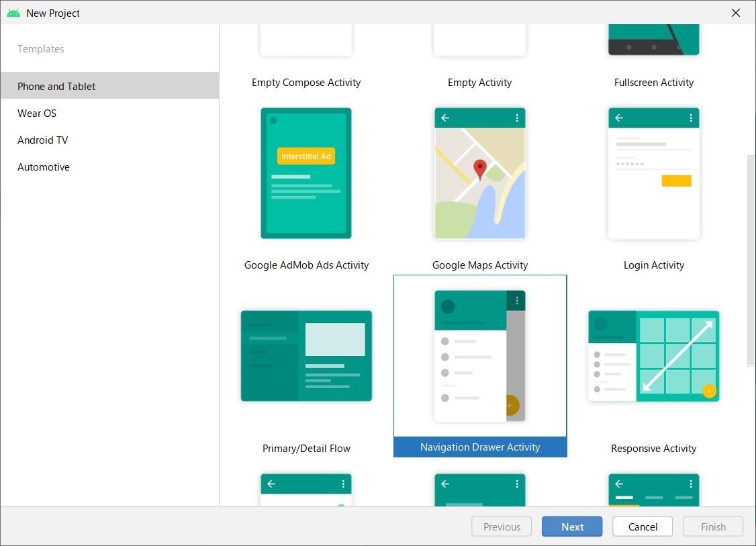Click the Fullscreen Activity label
Screen dimensions: 756x546
[654, 83]
